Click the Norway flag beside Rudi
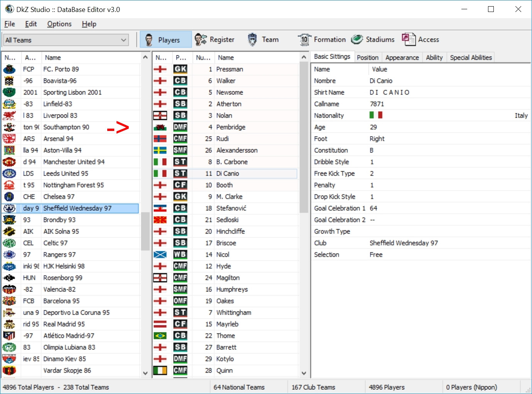 click(x=160, y=139)
